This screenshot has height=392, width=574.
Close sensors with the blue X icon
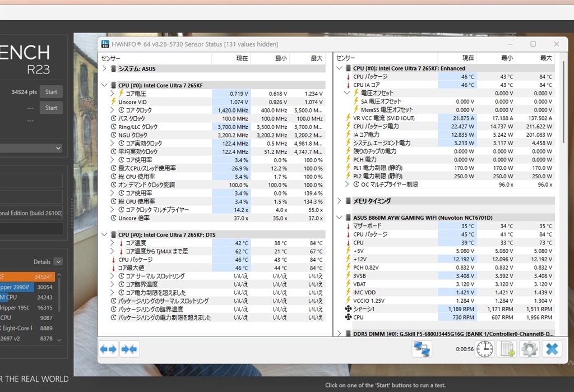pos(552,349)
